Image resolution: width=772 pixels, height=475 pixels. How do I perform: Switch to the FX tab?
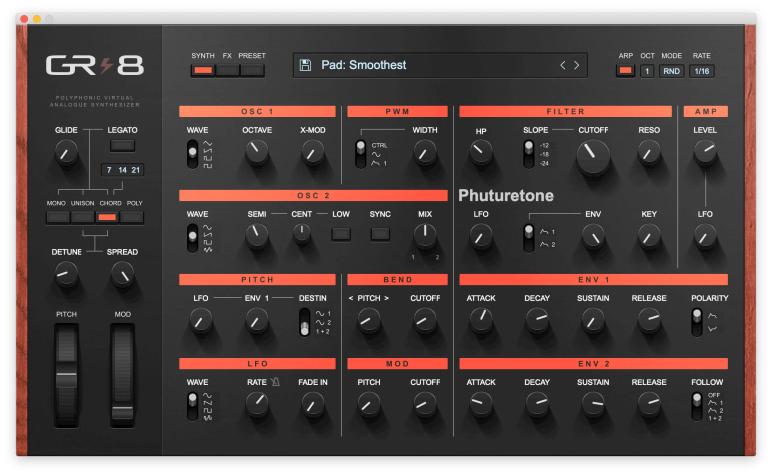(227, 70)
